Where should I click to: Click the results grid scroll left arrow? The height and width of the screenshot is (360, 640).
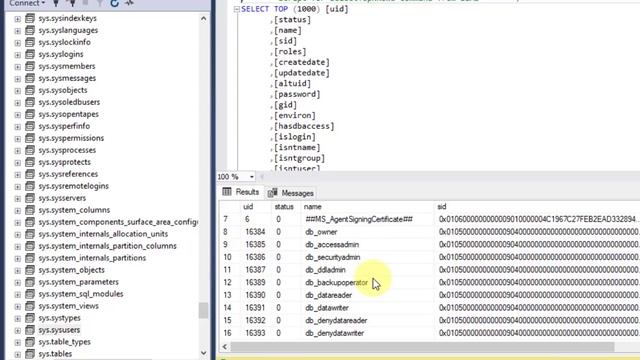(225, 347)
